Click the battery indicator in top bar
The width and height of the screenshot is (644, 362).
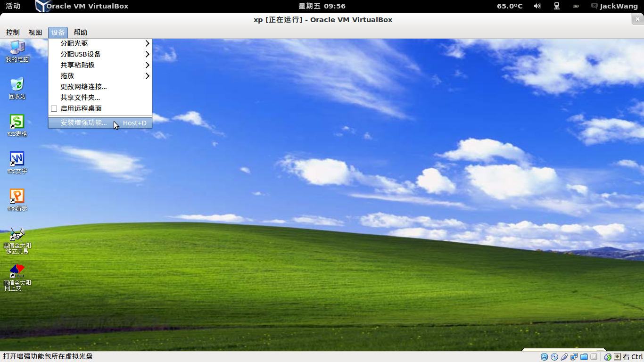pos(576,6)
